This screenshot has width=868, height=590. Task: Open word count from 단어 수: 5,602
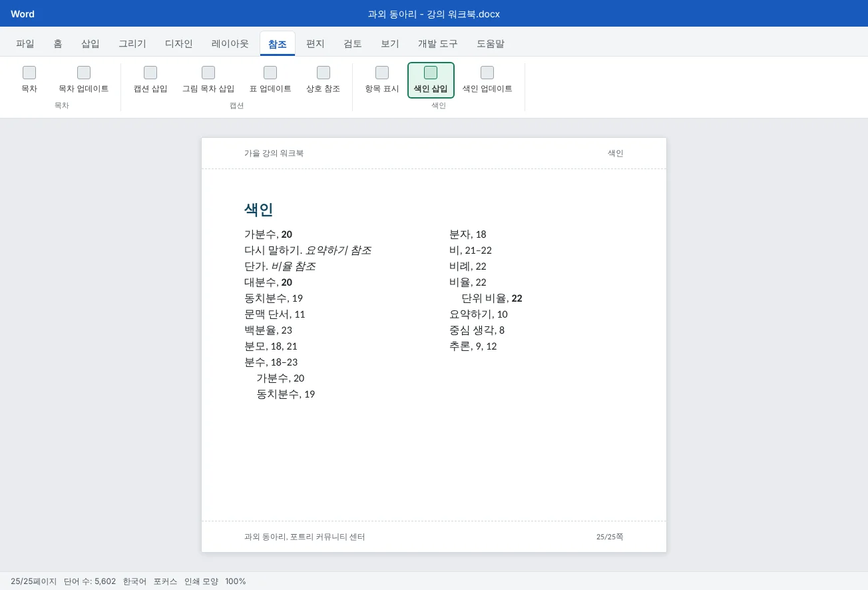[x=90, y=581]
